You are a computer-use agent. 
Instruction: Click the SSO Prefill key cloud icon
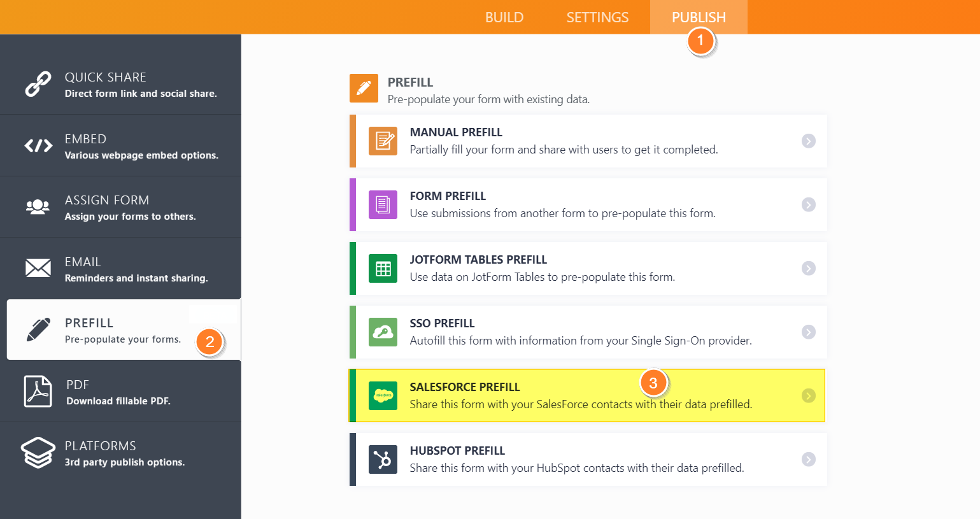pyautogui.click(x=383, y=332)
